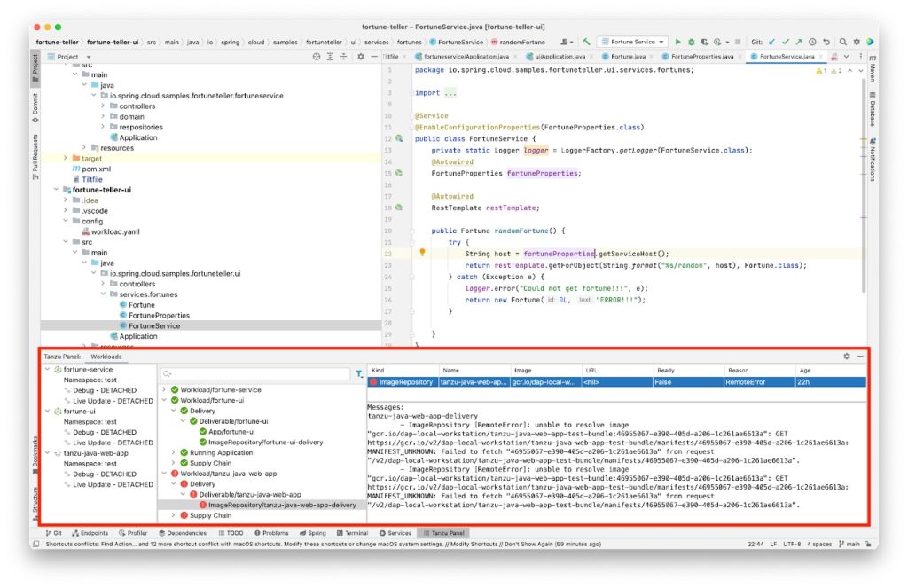
Task: Expand the Workload/fortune-service node
Action: tap(165, 390)
